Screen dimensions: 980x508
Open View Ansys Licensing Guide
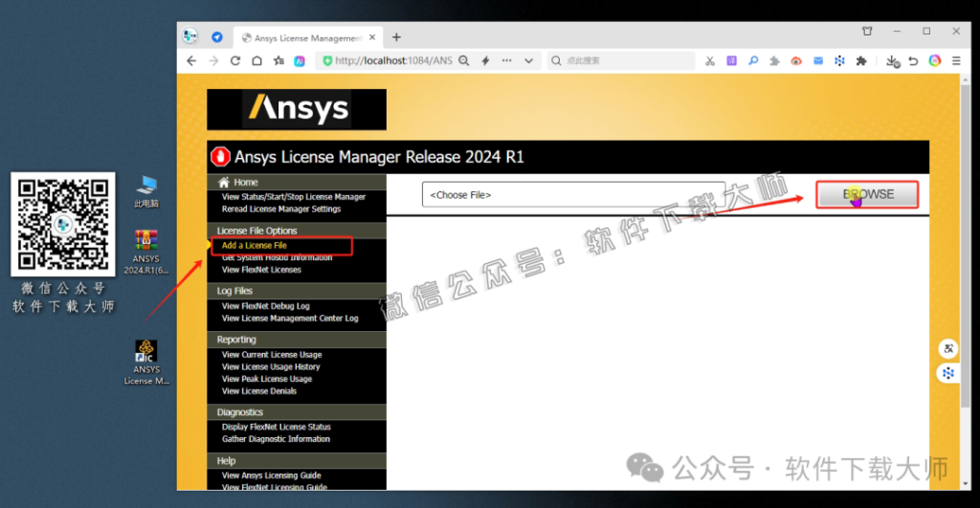[x=271, y=475]
